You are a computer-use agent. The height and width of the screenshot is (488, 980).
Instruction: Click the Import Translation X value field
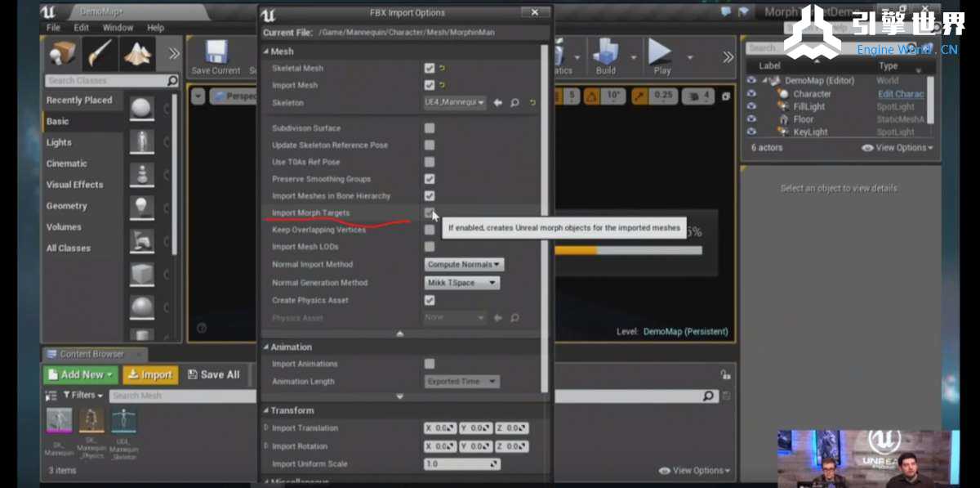pyautogui.click(x=440, y=428)
